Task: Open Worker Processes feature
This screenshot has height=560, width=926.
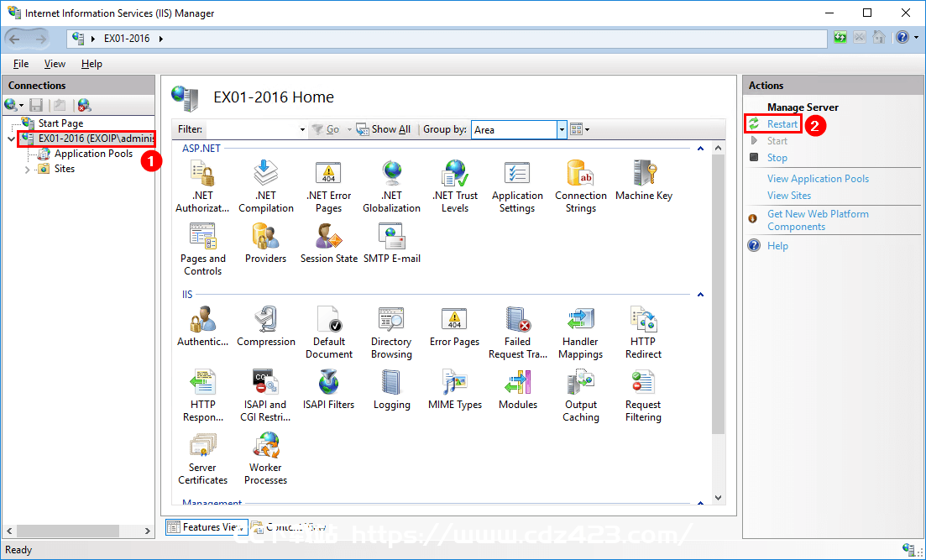Action: point(266,459)
